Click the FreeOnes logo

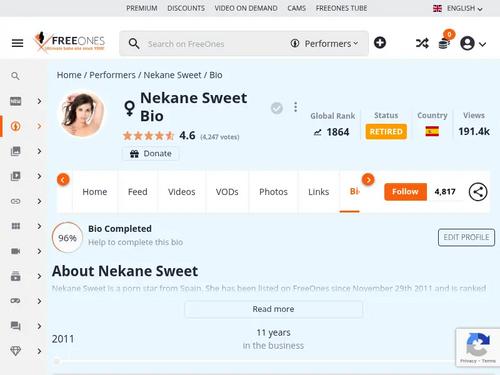[x=69, y=42]
